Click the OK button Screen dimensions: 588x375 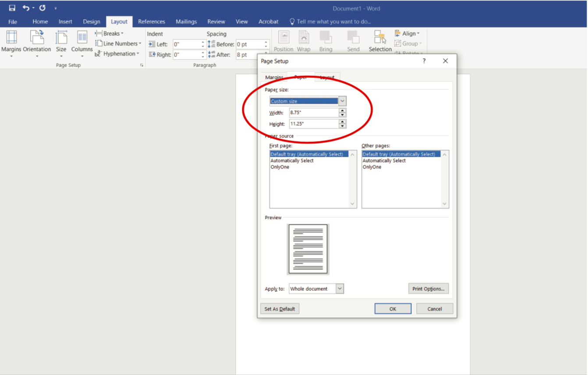[x=393, y=309]
